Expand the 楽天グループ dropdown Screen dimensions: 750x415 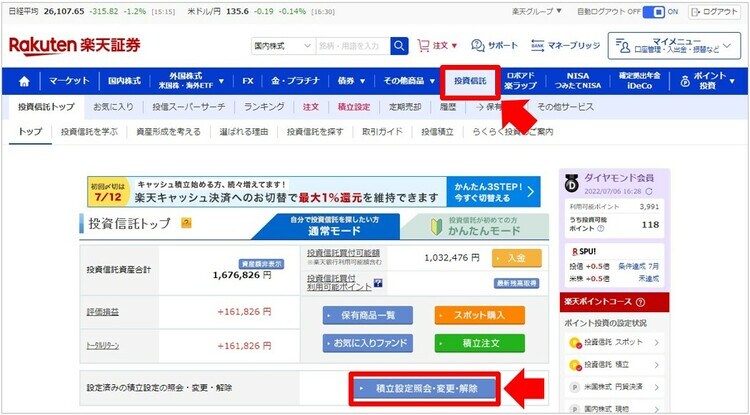[x=537, y=11]
